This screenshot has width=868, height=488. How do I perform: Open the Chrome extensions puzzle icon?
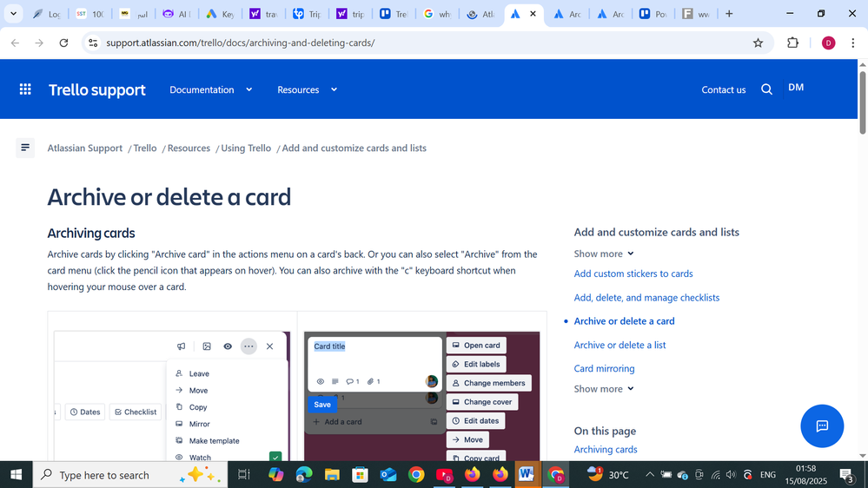[792, 43]
